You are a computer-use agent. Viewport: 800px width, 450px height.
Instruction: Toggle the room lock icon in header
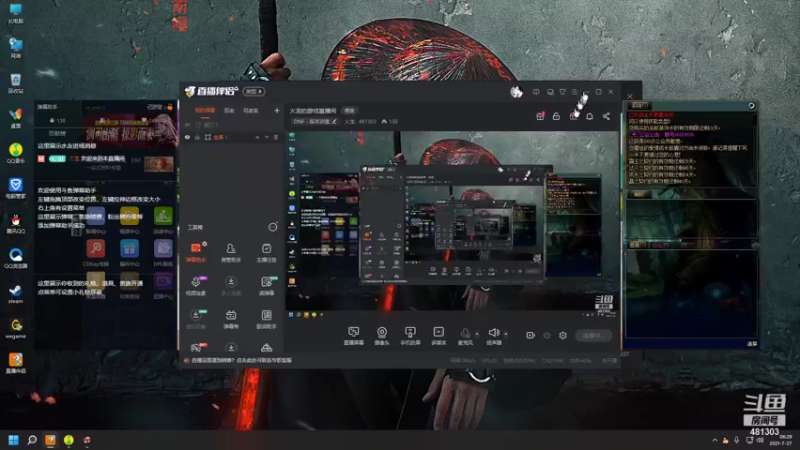click(556, 116)
